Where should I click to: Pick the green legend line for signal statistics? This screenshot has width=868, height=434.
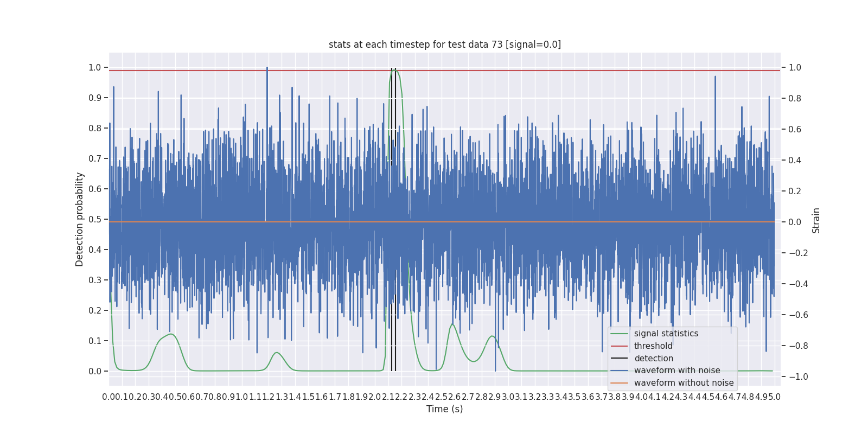click(x=619, y=334)
